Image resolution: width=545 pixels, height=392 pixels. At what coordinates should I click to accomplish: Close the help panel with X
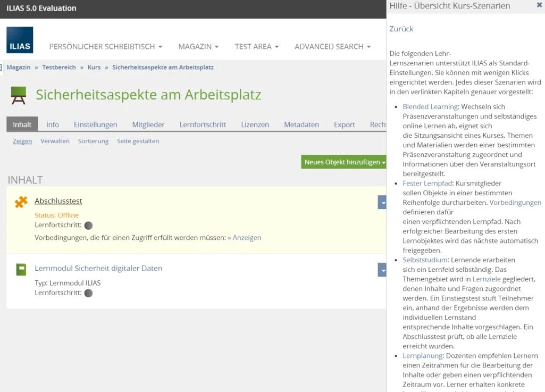(539, 5)
